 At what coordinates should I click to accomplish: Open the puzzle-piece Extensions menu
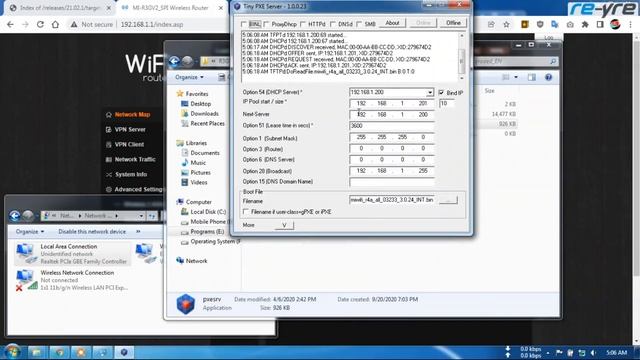(x=585, y=24)
